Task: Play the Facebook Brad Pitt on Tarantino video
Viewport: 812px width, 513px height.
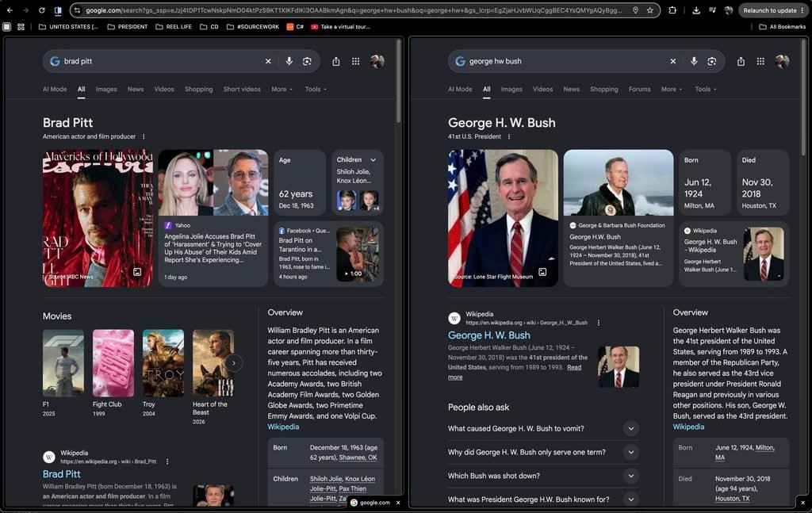Action: click(x=358, y=255)
